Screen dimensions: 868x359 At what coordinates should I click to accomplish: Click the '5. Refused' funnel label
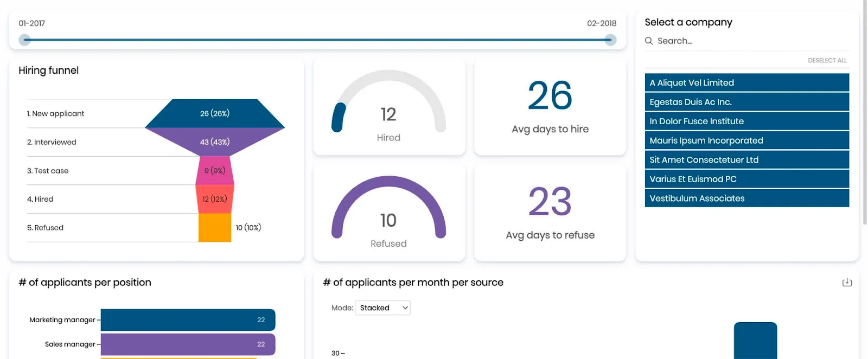[x=45, y=228]
